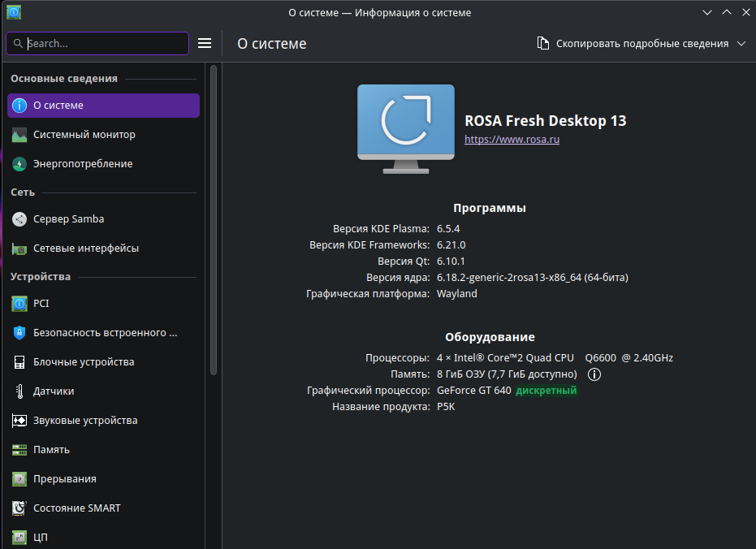Select the ЦП entry in sidebar

tap(103, 537)
